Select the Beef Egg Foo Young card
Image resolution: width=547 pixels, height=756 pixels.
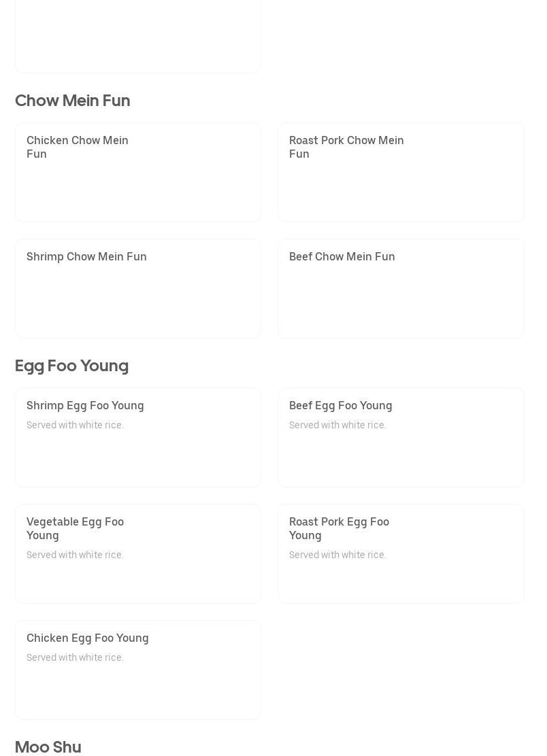point(401,437)
